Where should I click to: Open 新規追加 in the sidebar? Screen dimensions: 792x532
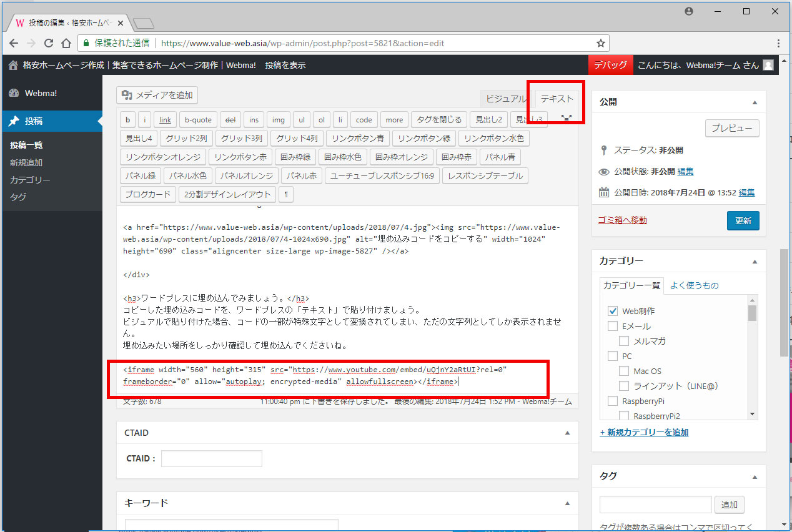pyautogui.click(x=26, y=162)
